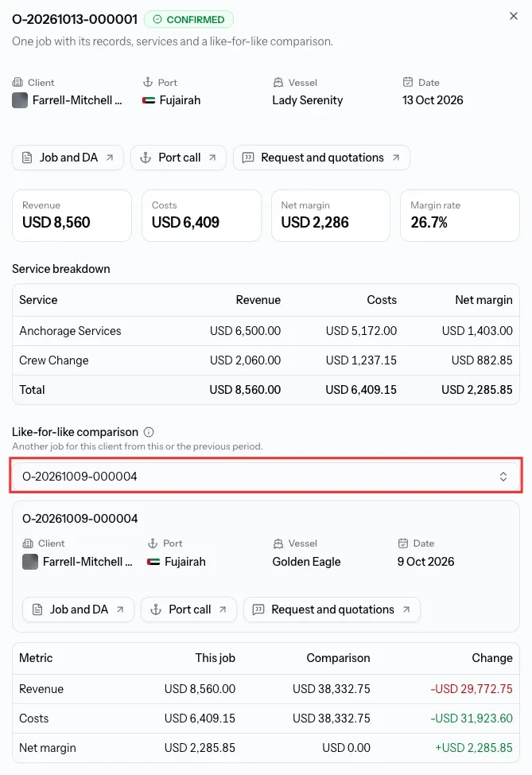Click the Client building icon in header

(17, 82)
